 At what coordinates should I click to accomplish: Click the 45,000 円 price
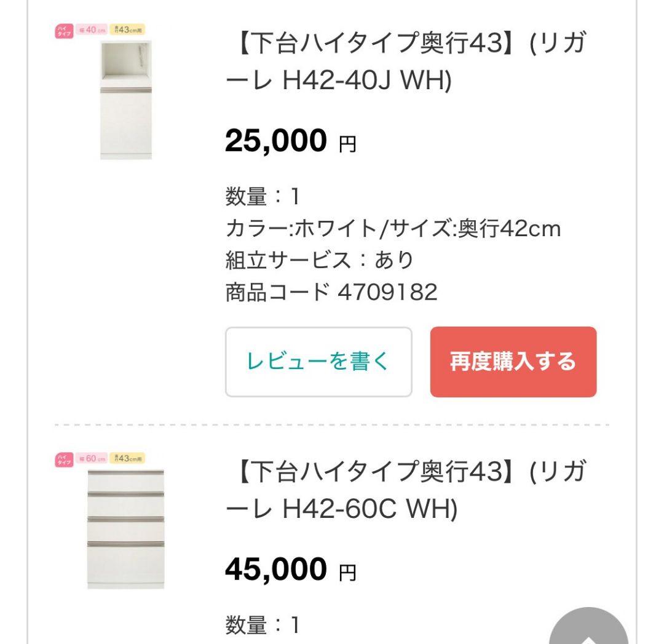290,570
